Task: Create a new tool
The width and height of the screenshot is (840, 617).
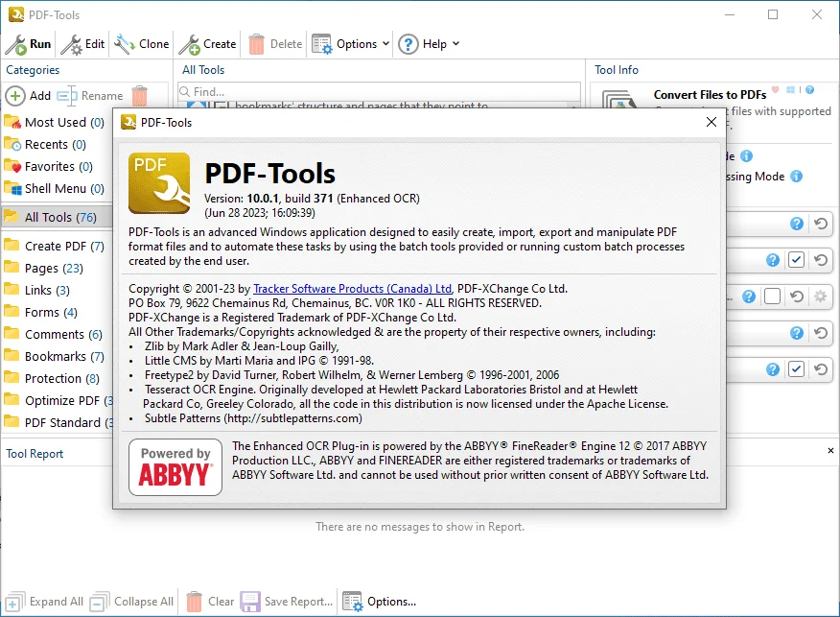Action: [207, 44]
